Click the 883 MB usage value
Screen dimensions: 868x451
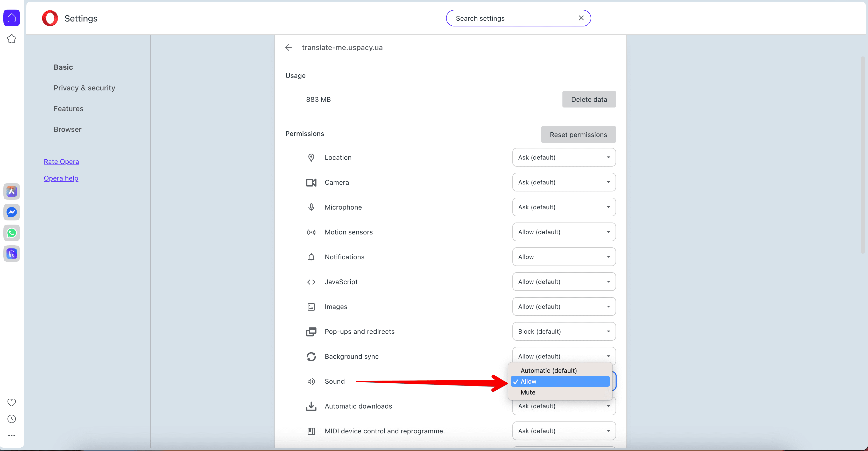(319, 99)
